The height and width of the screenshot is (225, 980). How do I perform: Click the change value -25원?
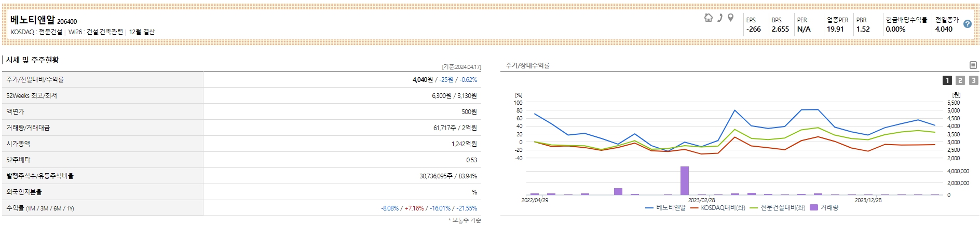click(x=446, y=80)
